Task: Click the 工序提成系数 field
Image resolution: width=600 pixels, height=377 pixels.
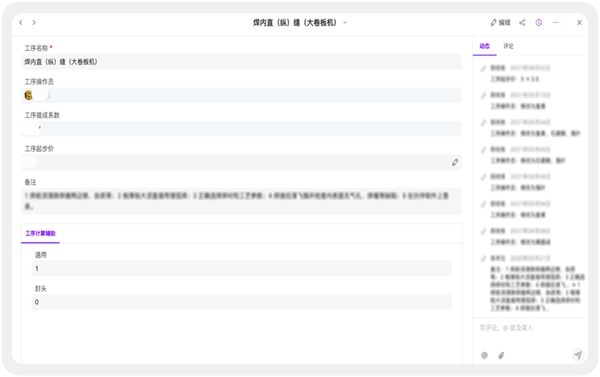Action: [x=241, y=129]
